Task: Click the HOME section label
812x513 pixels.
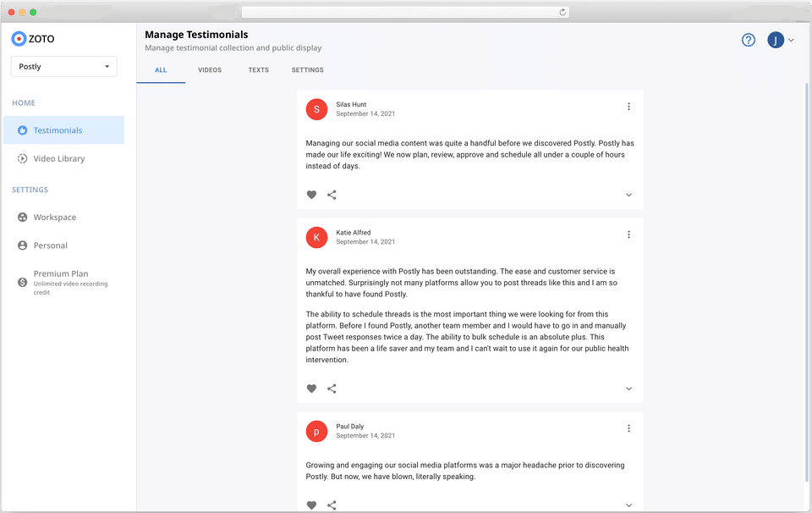Action: [24, 102]
